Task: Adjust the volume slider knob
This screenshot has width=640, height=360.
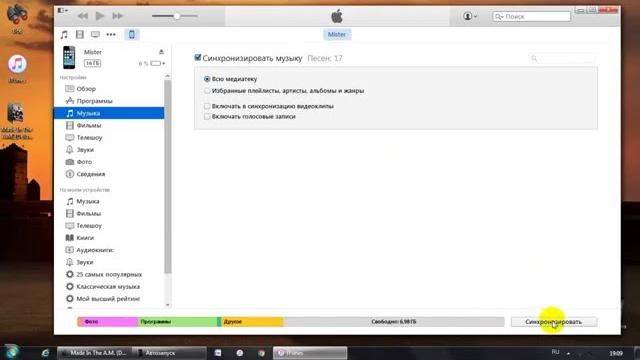Action: coord(177,16)
